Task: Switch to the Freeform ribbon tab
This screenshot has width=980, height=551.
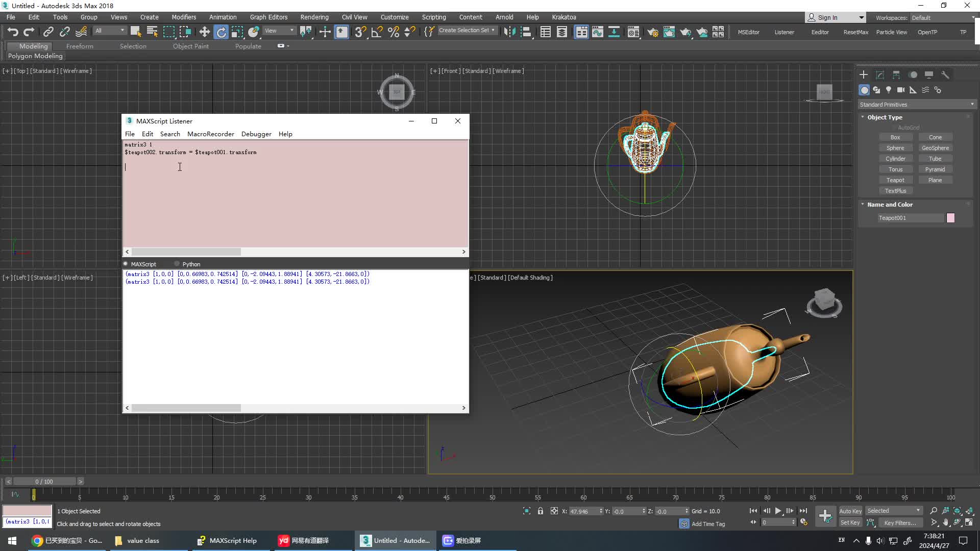Action: pyautogui.click(x=80, y=46)
